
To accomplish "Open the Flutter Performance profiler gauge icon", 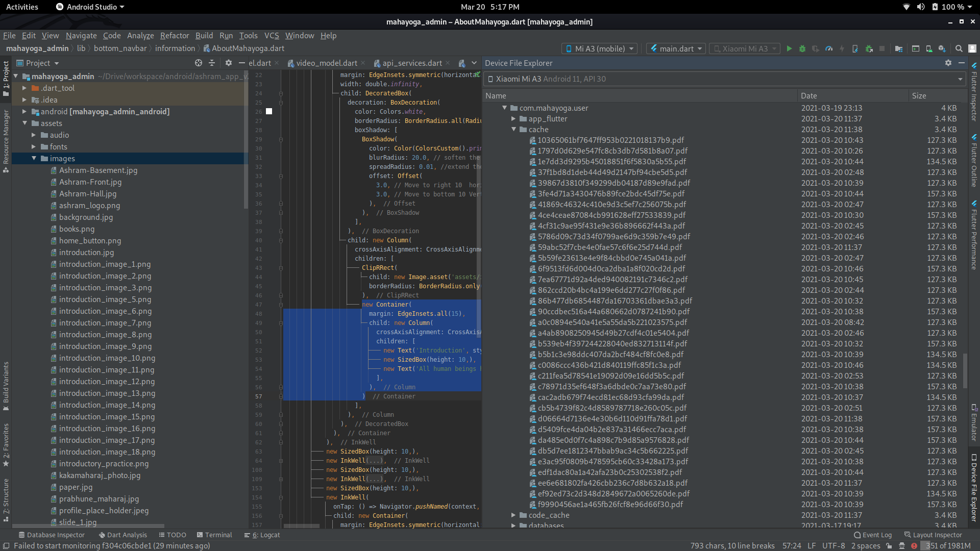I will coord(828,48).
